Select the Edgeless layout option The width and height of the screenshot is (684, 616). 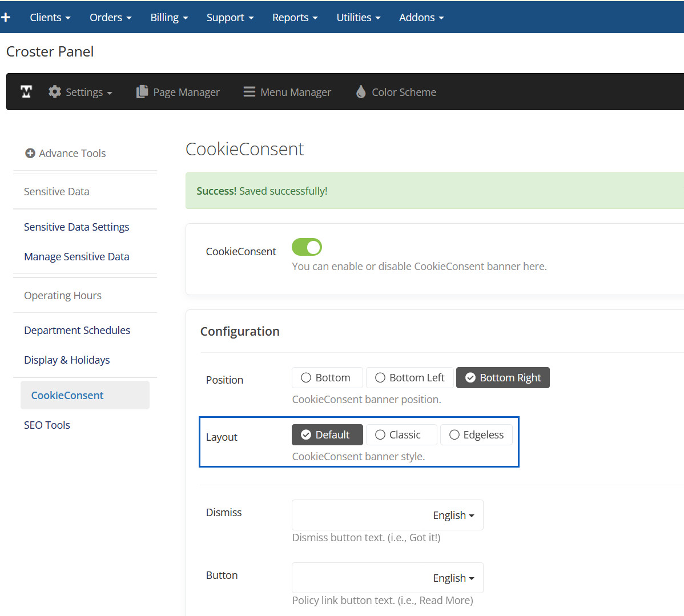click(x=476, y=435)
